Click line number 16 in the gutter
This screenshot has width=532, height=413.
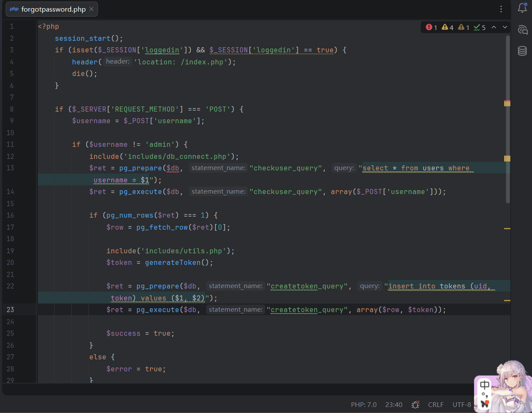coord(10,215)
